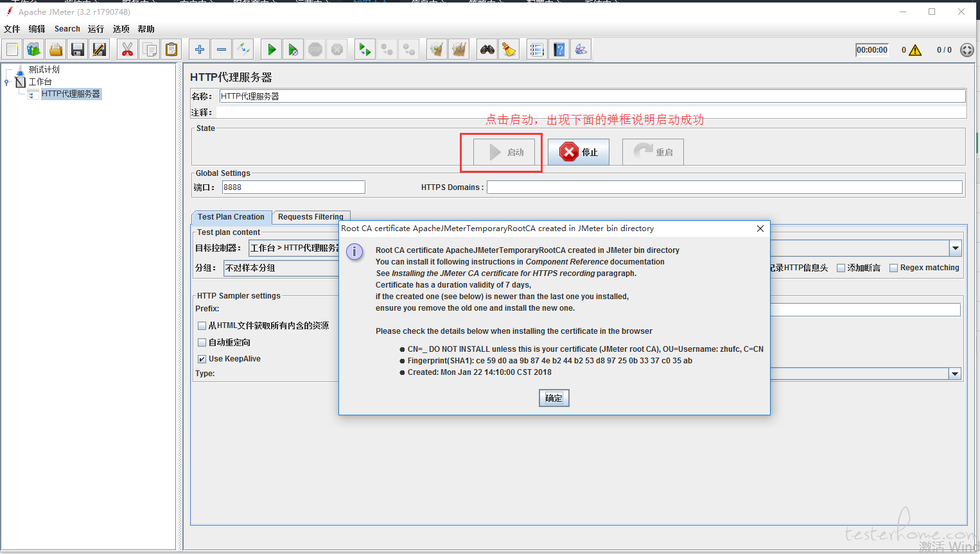The height and width of the screenshot is (554, 980).
Task: Switch to Test Plan Creation tab
Action: pyautogui.click(x=231, y=217)
